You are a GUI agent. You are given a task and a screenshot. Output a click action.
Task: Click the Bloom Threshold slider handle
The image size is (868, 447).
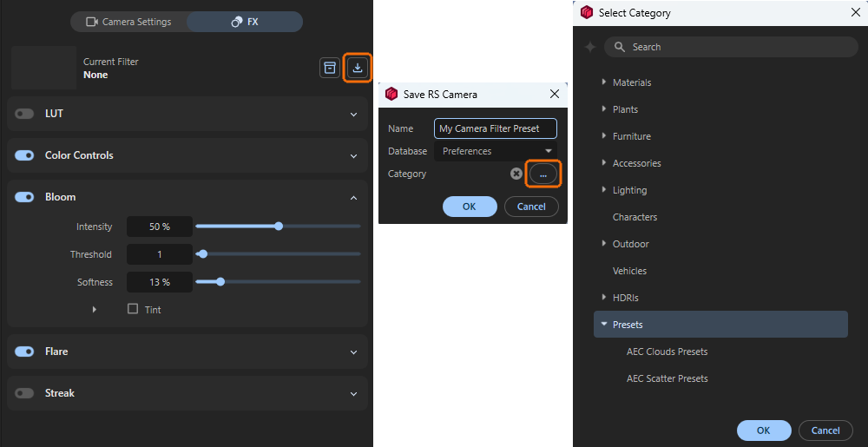[x=202, y=254]
